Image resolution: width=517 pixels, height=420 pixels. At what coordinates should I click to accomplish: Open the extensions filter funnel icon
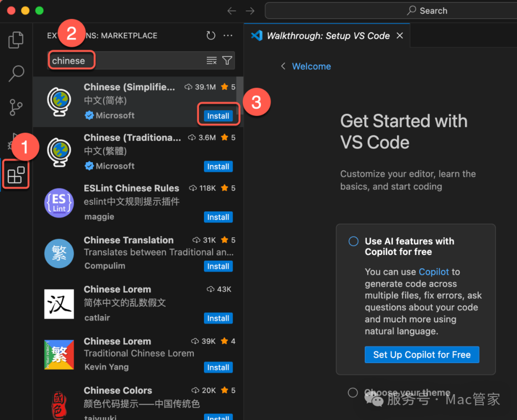(x=227, y=61)
